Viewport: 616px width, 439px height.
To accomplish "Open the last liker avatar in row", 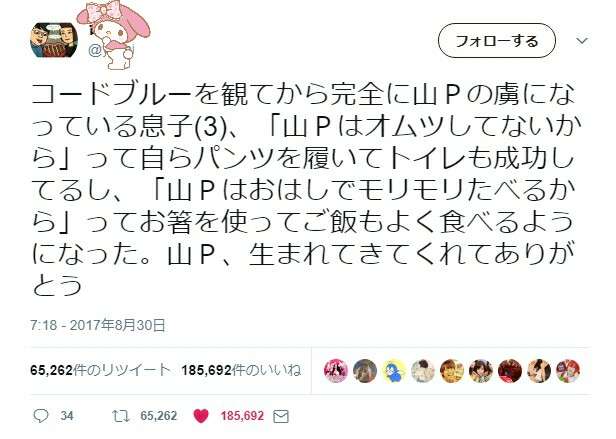I will (x=568, y=371).
